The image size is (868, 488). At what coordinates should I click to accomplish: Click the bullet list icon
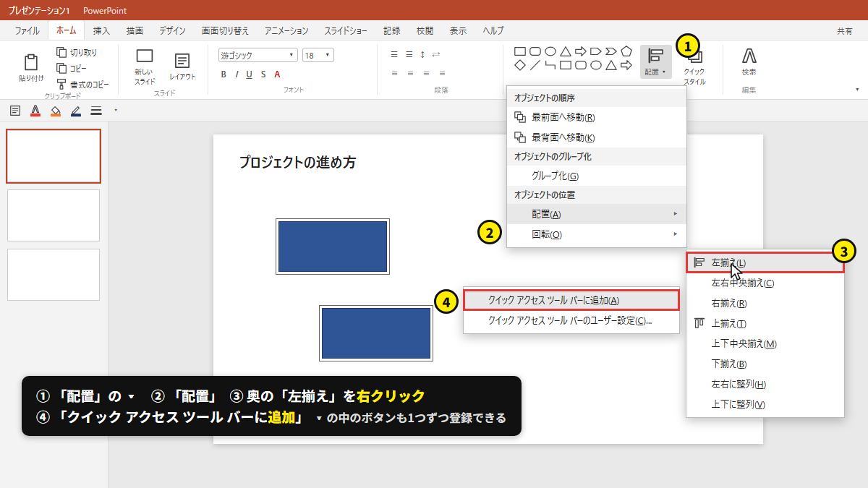pyautogui.click(x=394, y=54)
